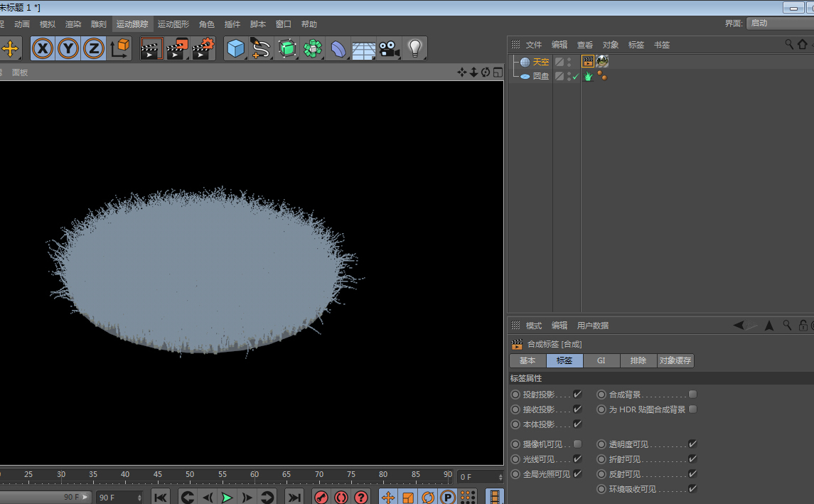Toggle parameter key recording
The image size is (814, 504).
(x=447, y=498)
